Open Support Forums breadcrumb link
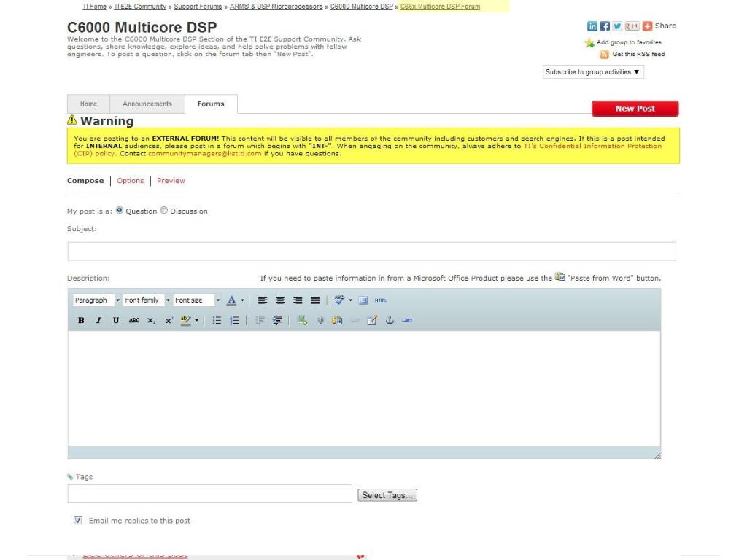 click(x=198, y=7)
